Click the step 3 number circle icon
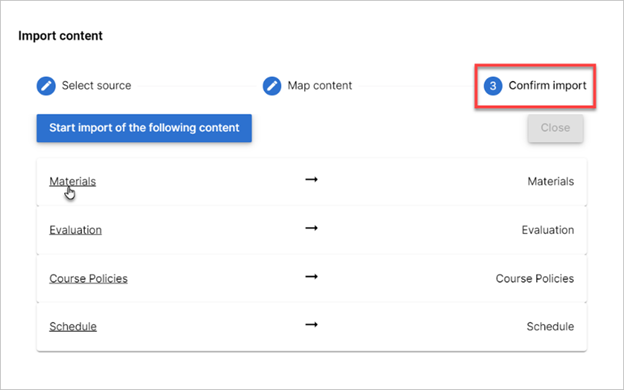 click(x=493, y=86)
